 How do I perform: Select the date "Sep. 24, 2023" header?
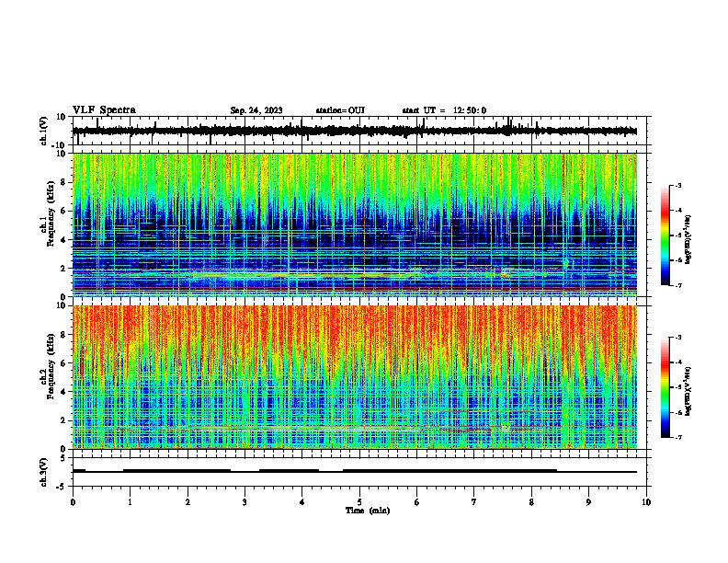pyautogui.click(x=256, y=110)
